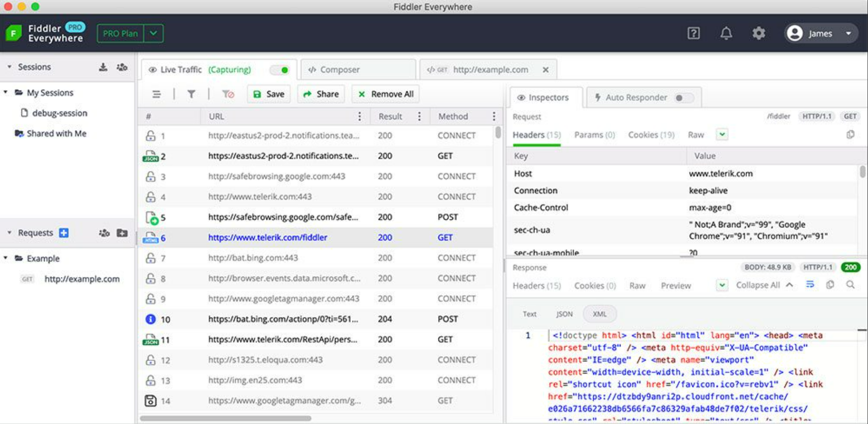The image size is (868, 424).
Task: Click the import sessions download icon
Action: (x=103, y=67)
